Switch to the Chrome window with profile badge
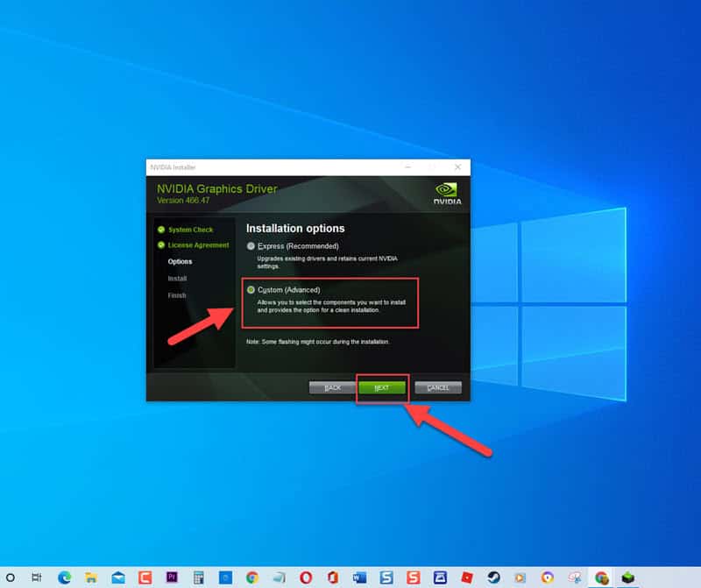Screen dimensions: 701x588 point(602,577)
